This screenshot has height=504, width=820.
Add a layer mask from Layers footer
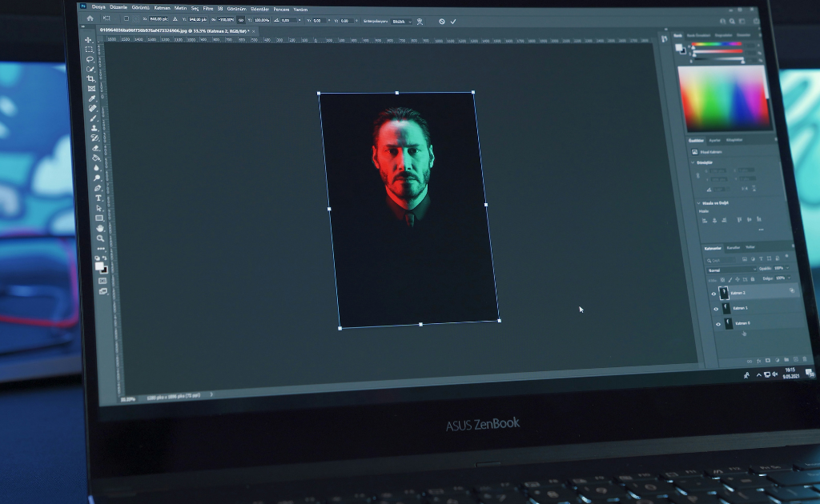point(768,360)
